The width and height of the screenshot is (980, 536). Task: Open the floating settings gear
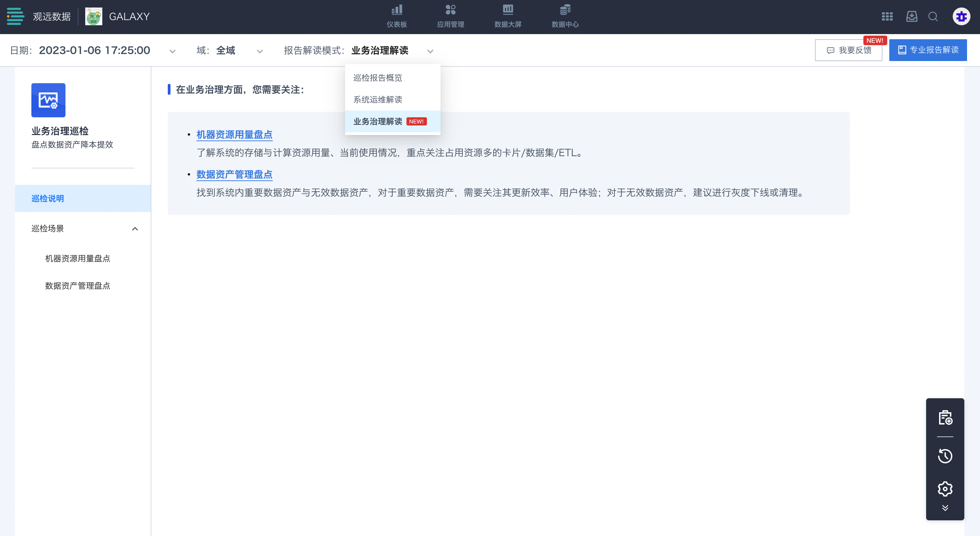coord(945,489)
